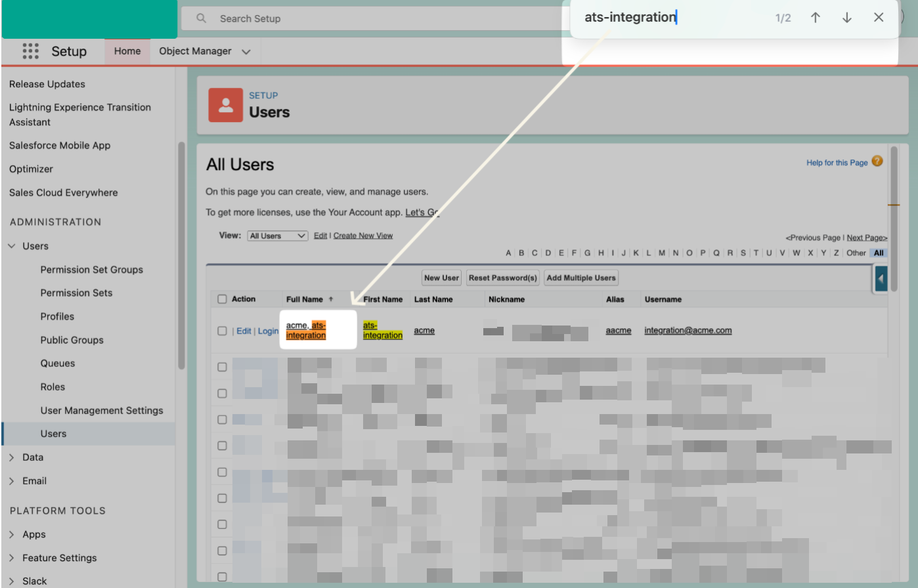The height and width of the screenshot is (588, 918).
Task: Open Lightning Experience Transition Assistant
Action: click(x=80, y=115)
